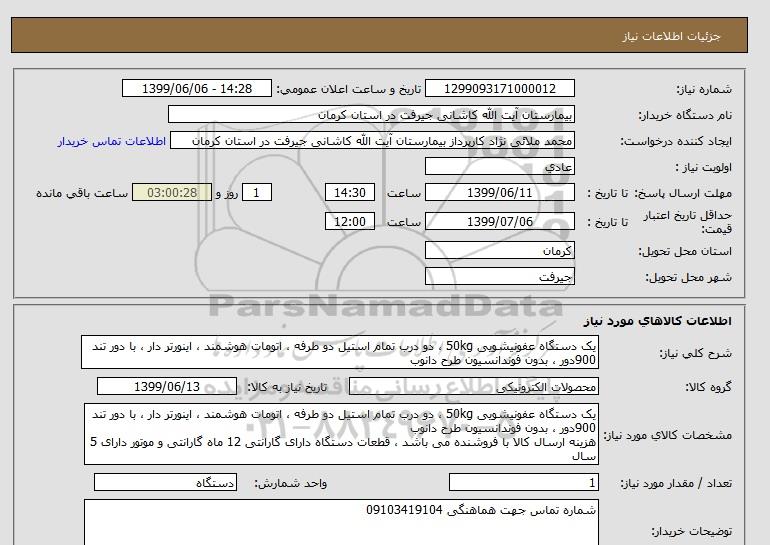Click the label 'مهلت ارسال پاسخ:'
Viewport: 770px width, 545px height.
(684, 193)
